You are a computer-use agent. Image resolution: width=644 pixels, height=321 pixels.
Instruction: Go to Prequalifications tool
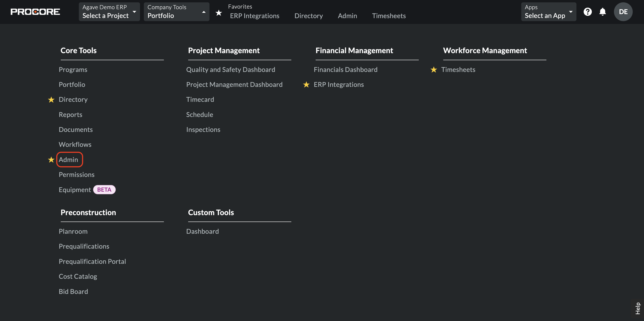(x=84, y=246)
